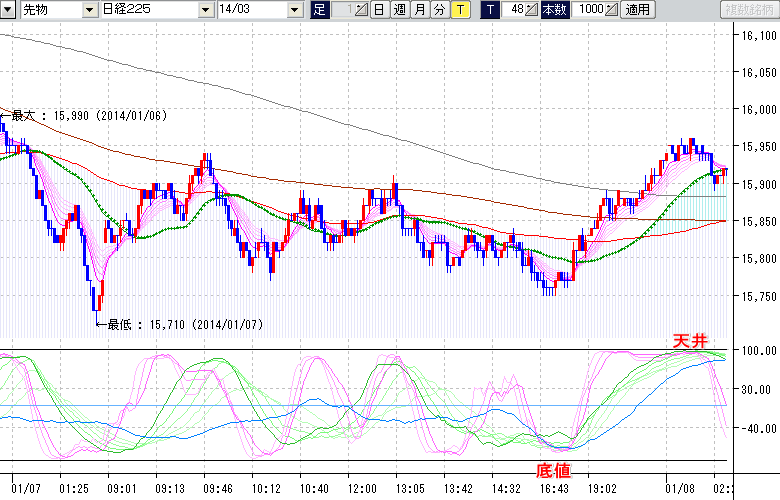
Task: Toggle the yellow T tick chart button
Action: (x=459, y=10)
